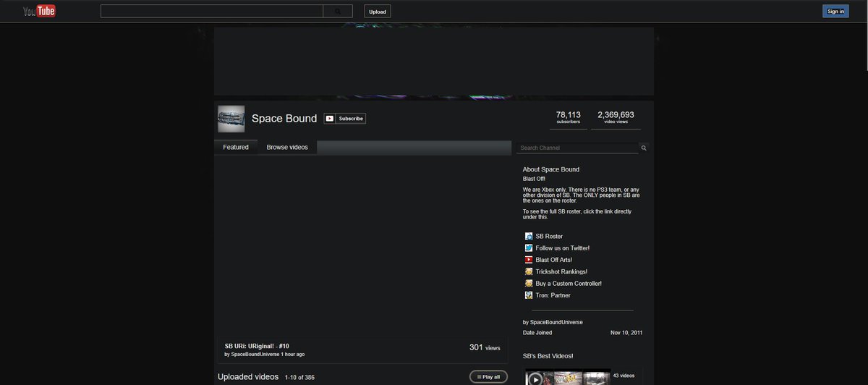Click the Blast Off Arts YouTube icon
This screenshot has width=868, height=385.
pos(529,260)
